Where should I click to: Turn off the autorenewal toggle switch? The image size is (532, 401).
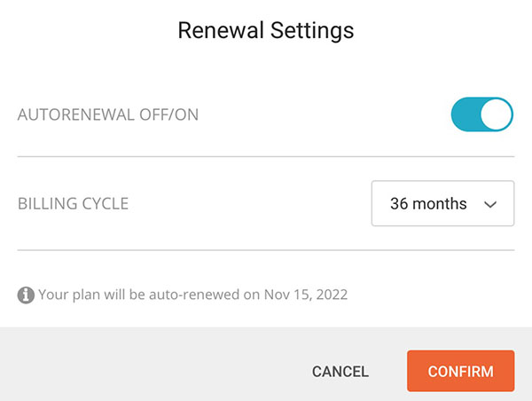pyautogui.click(x=481, y=115)
